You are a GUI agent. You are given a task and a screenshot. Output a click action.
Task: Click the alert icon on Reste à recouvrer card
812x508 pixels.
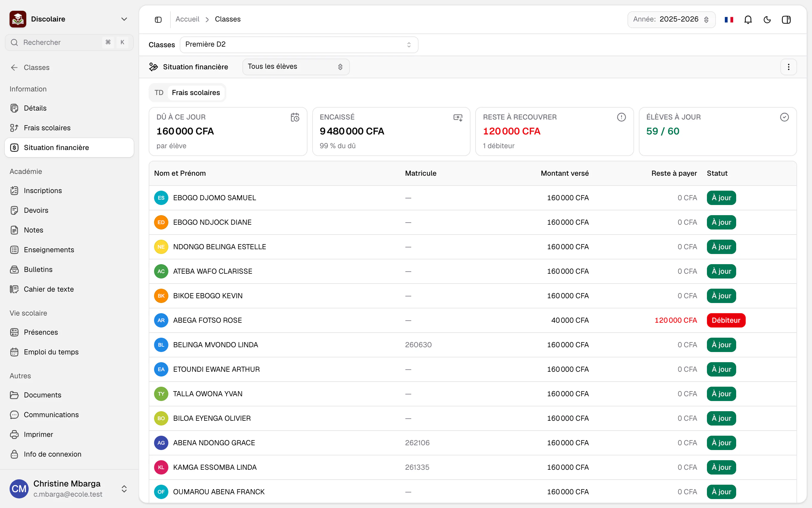(622, 117)
